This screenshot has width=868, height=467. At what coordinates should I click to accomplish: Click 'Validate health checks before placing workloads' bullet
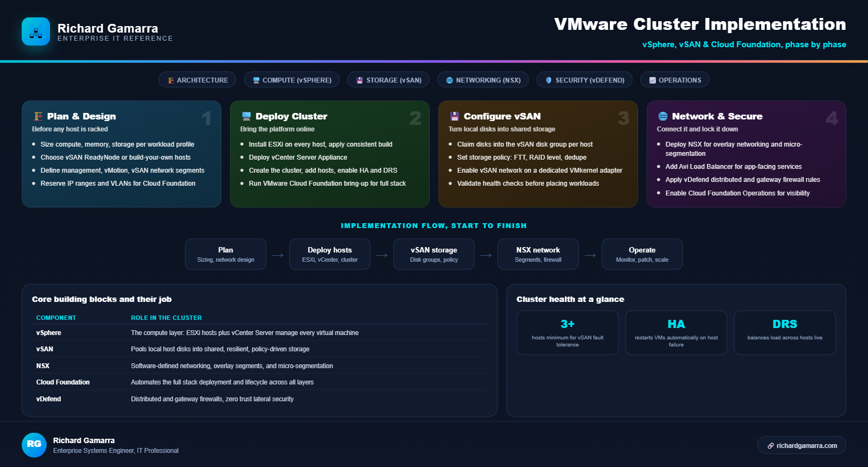click(528, 184)
